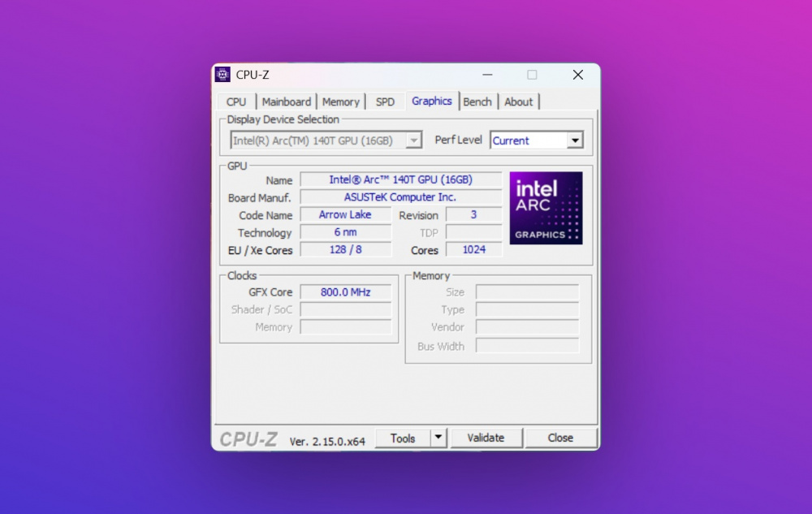Click the empty Bus Width field

coord(527,346)
